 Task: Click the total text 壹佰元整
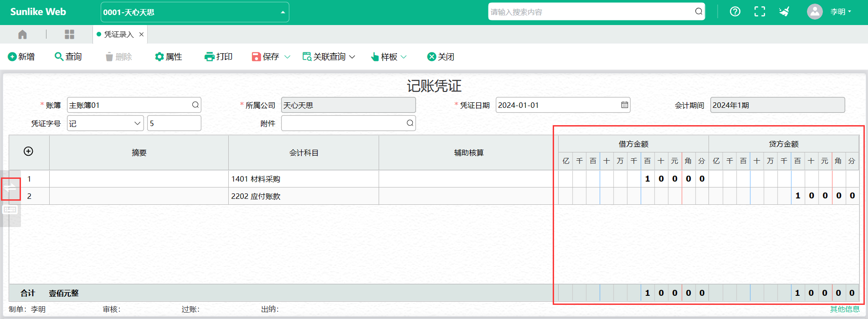tap(64, 293)
